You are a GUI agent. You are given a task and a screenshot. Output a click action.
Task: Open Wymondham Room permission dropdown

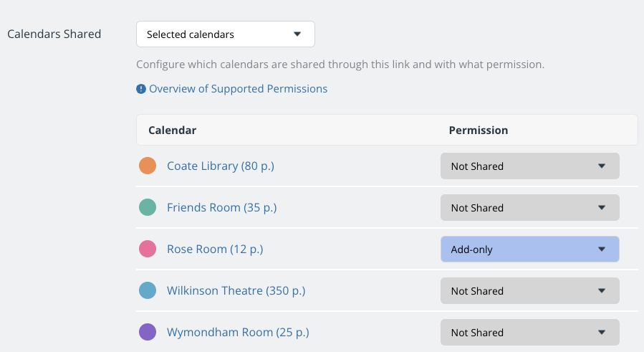tap(530, 332)
